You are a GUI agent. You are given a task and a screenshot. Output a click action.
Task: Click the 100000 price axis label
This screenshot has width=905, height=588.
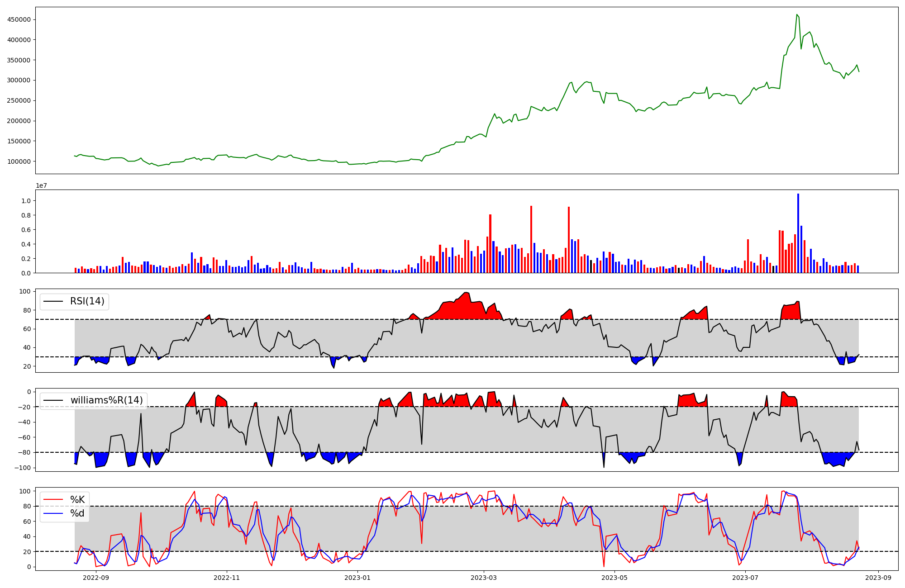tap(19, 161)
